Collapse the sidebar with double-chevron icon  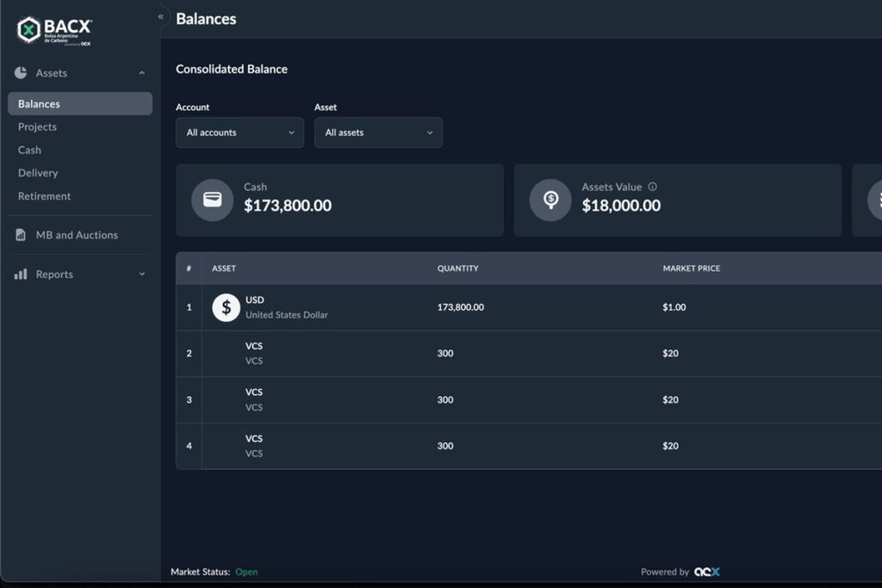click(x=160, y=17)
